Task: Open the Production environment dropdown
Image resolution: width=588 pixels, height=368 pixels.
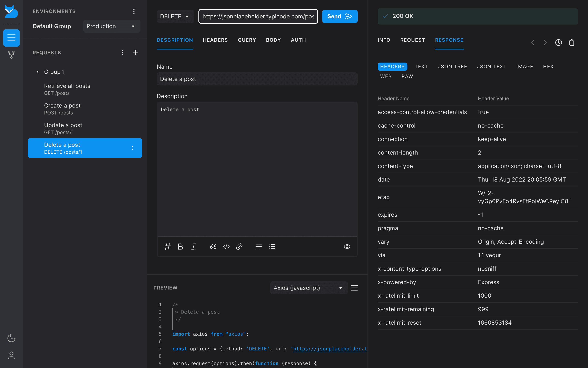Action: [111, 26]
